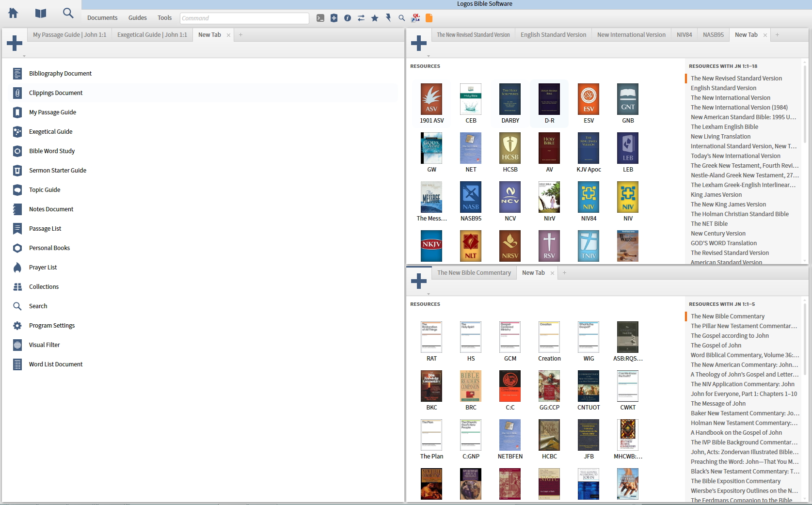
Task: Add new tab in the commentary pane
Action: point(564,273)
